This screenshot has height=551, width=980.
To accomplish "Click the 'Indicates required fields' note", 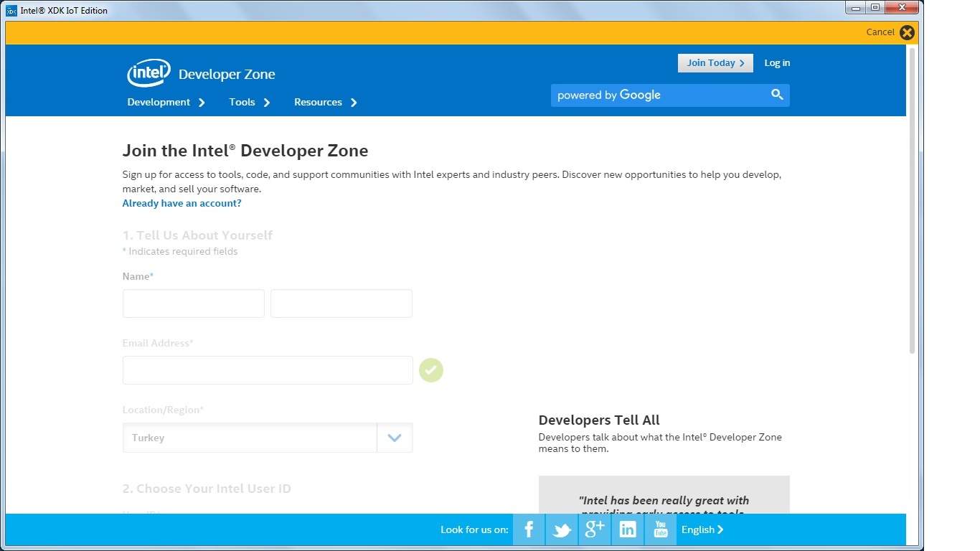I will (x=180, y=252).
